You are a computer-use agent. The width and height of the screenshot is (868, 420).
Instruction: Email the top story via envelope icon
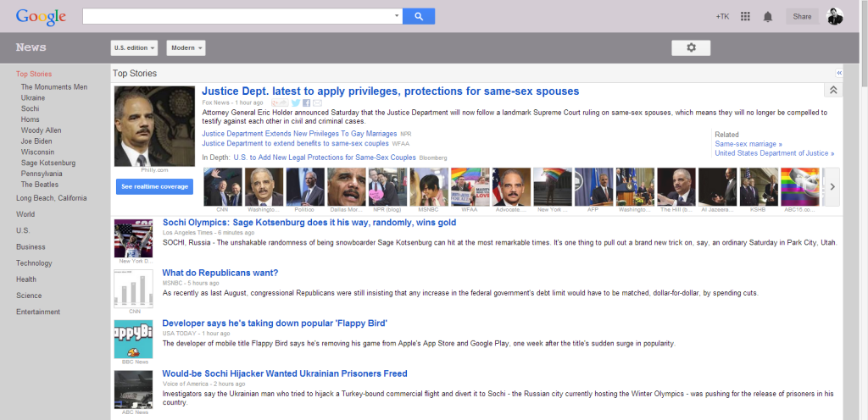[317, 102]
